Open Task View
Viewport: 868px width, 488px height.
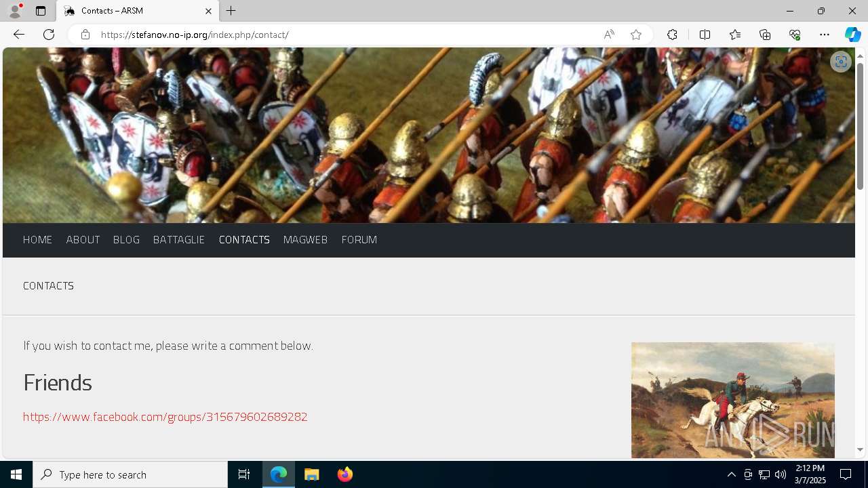(244, 474)
